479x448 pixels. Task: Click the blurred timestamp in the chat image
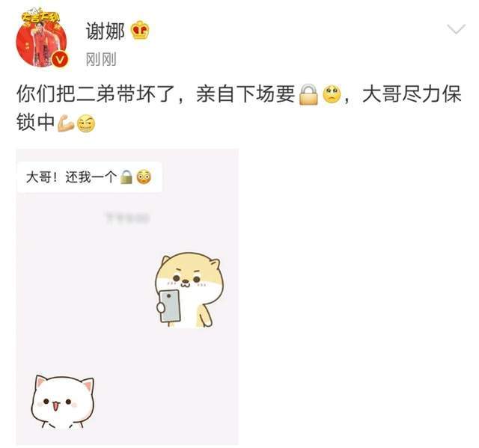127,218
